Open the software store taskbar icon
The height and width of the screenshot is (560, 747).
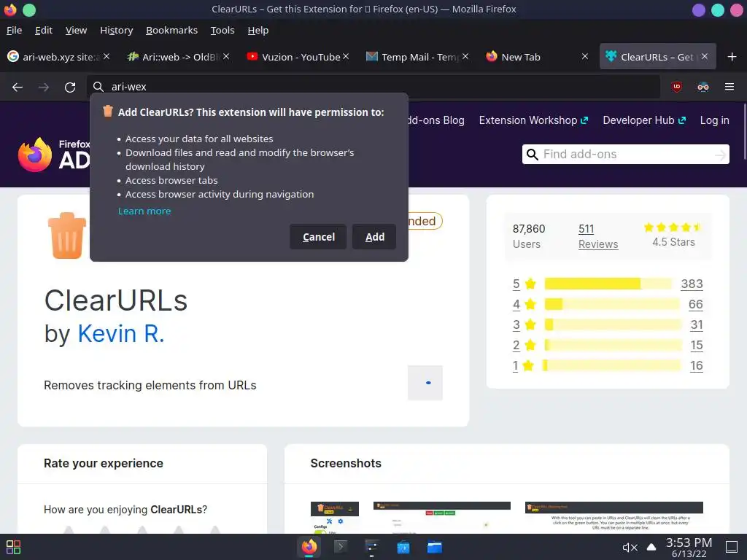click(x=403, y=547)
